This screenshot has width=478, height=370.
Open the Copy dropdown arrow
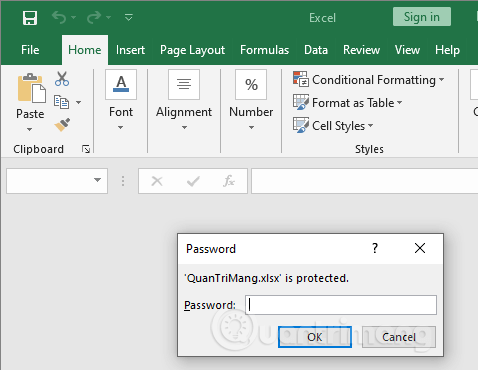click(79, 102)
